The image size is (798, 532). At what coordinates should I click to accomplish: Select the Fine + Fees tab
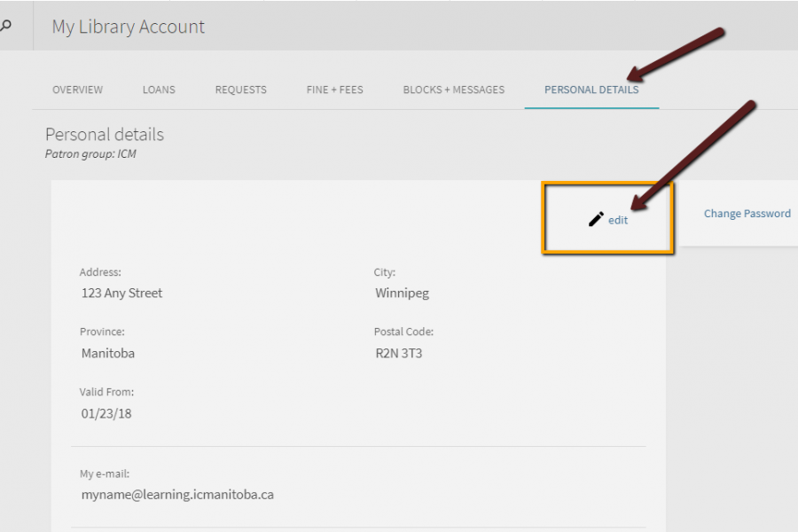point(334,90)
